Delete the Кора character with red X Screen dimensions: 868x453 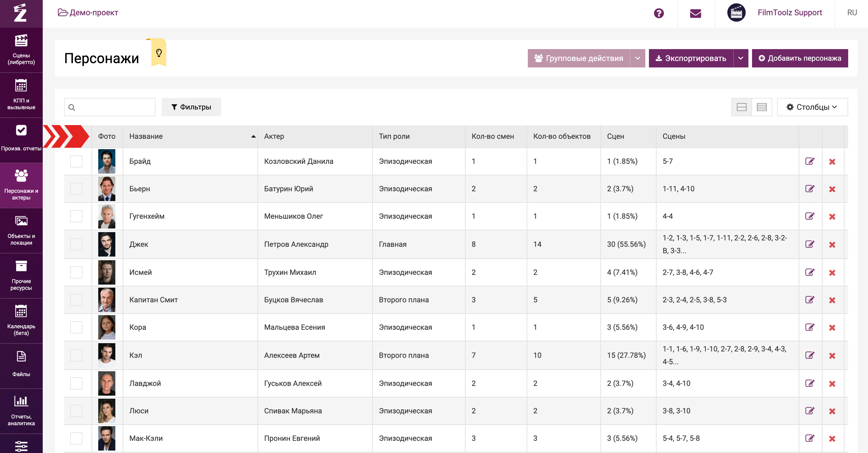click(x=832, y=327)
